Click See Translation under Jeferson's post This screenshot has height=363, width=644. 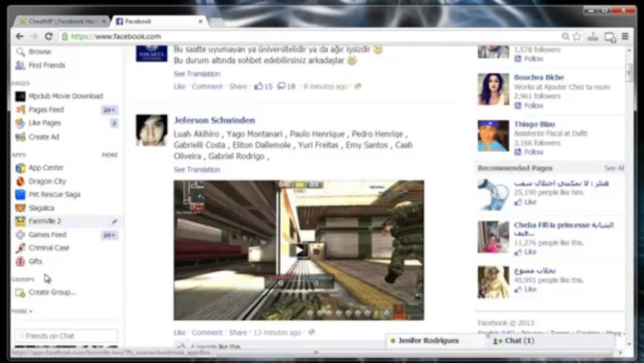197,169
